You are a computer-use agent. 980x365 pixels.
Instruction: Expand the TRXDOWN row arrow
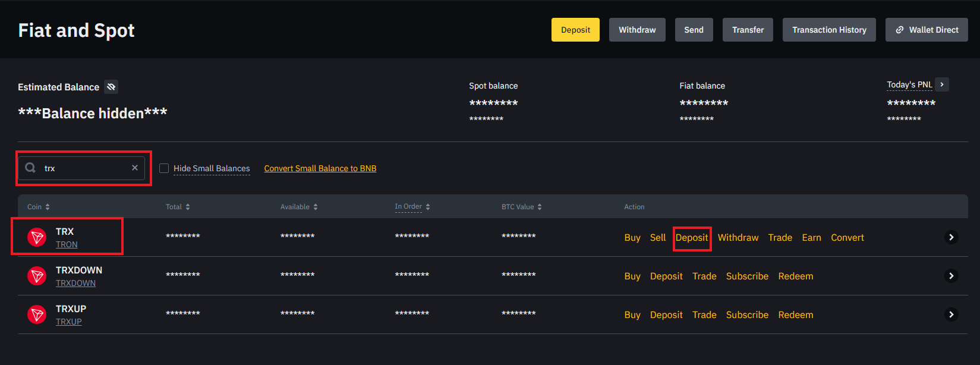coord(951,276)
